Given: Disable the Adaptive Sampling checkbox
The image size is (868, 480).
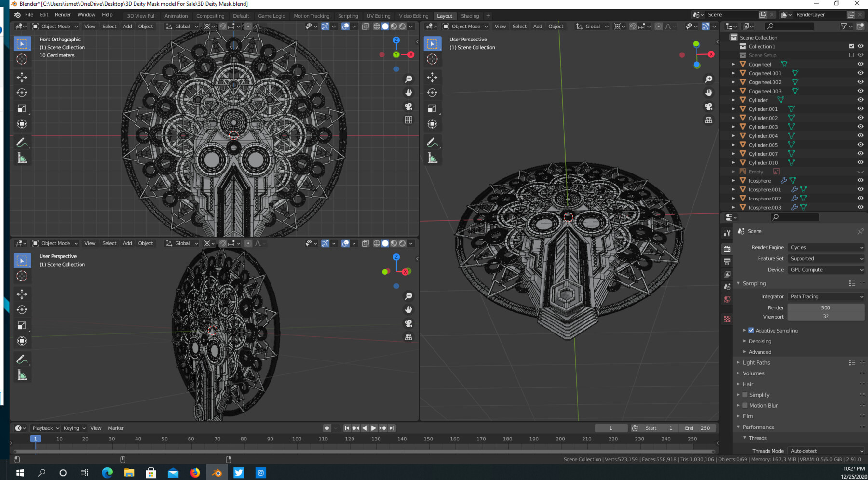Looking at the screenshot, I should 752,330.
